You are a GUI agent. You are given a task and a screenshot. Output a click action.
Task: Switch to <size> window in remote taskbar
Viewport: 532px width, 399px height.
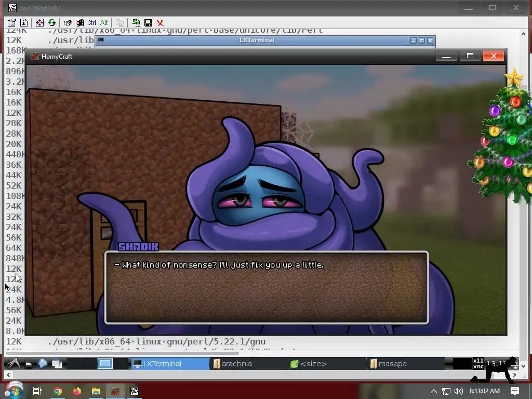point(327,364)
